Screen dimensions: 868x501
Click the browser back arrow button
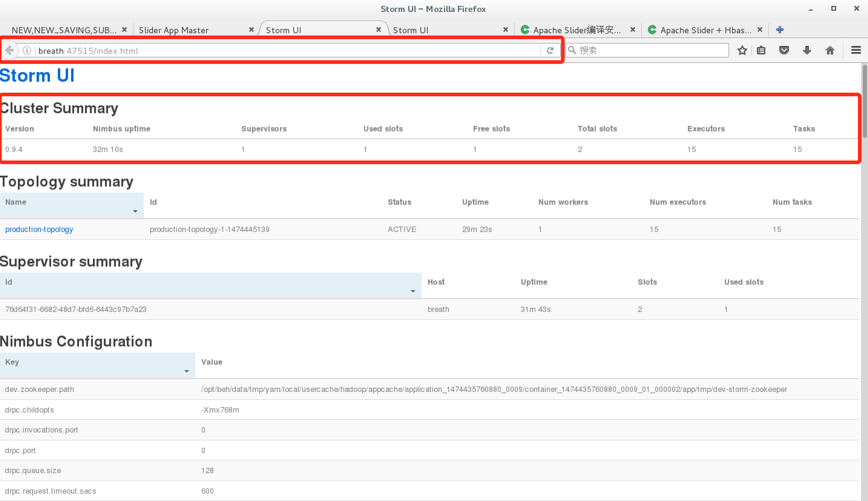pyautogui.click(x=10, y=51)
